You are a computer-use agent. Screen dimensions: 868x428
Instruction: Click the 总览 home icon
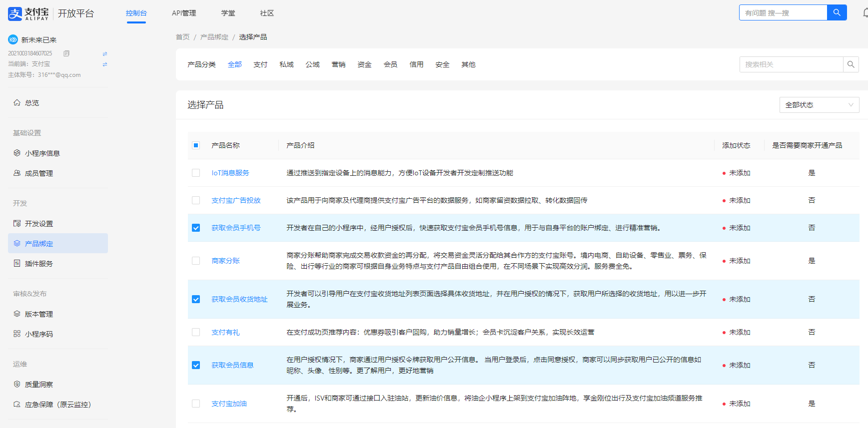point(17,102)
